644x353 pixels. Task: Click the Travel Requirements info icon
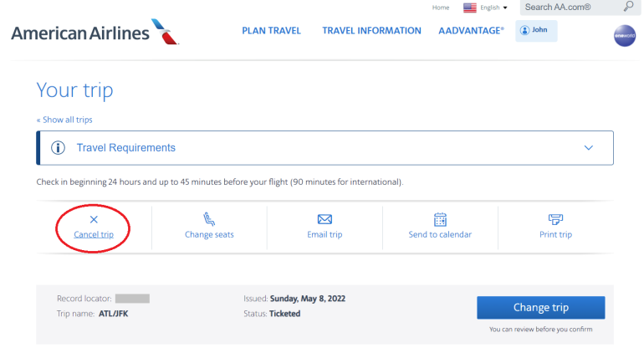[x=59, y=148]
